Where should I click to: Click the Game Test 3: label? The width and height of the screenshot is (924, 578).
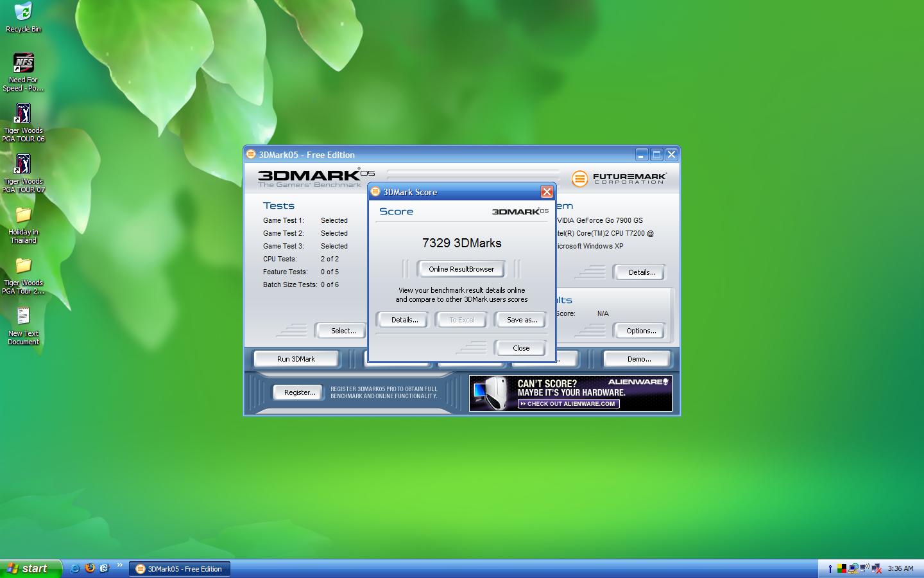[x=283, y=246]
